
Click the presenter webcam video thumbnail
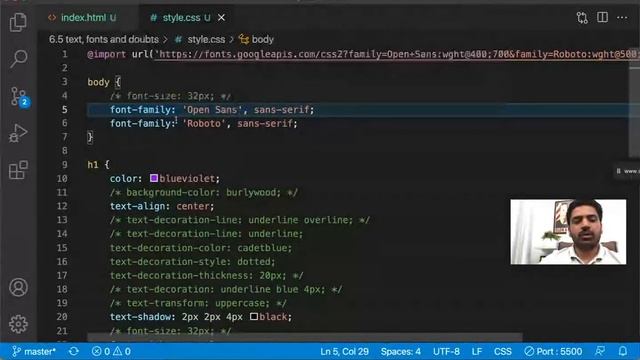(x=568, y=232)
